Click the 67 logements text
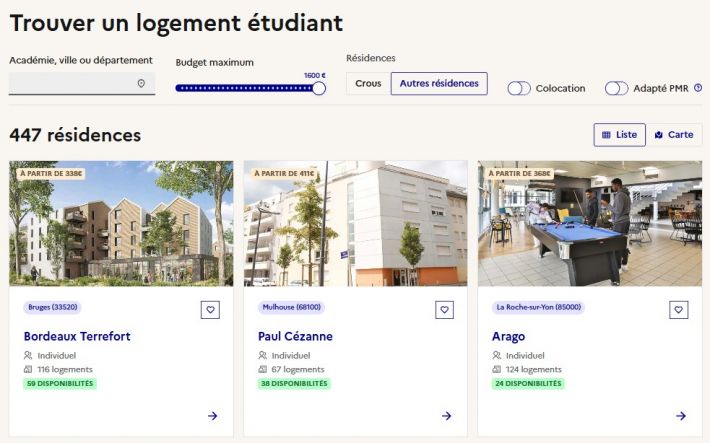Image resolution: width=710 pixels, height=443 pixels. click(x=298, y=370)
